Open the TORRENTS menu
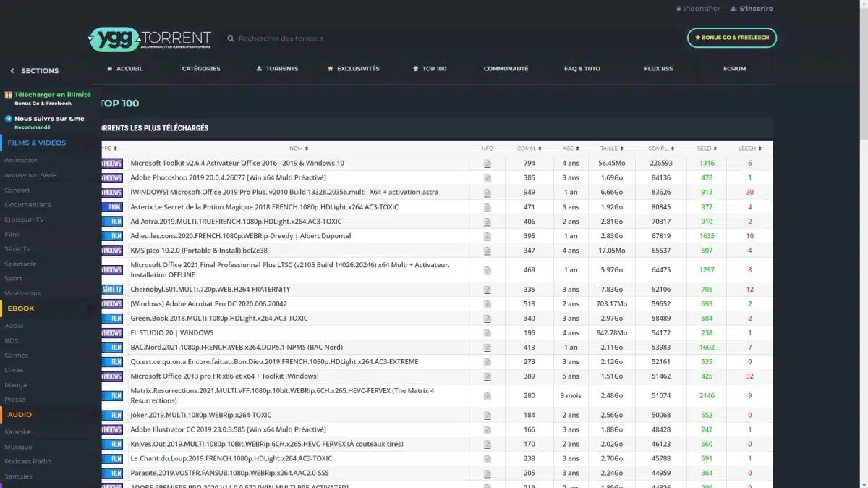This screenshot has height=488, width=868. [277, 69]
